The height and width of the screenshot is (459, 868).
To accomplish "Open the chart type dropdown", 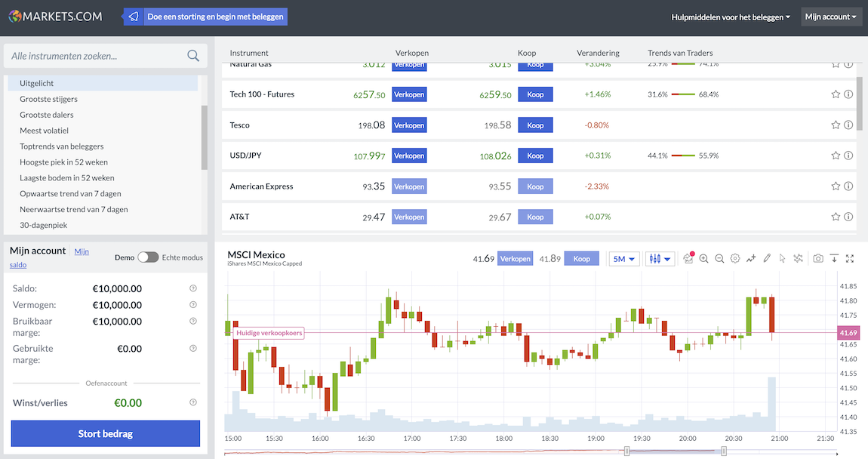I will tap(660, 259).
